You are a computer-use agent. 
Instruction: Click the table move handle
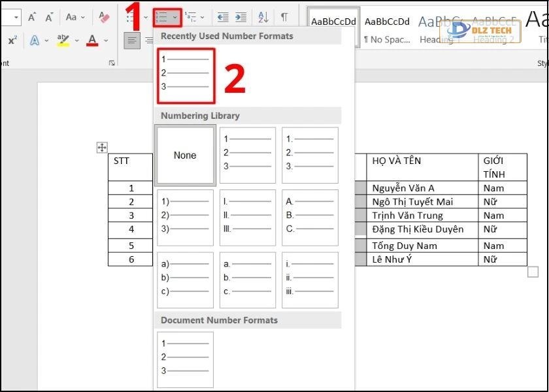pyautogui.click(x=102, y=148)
